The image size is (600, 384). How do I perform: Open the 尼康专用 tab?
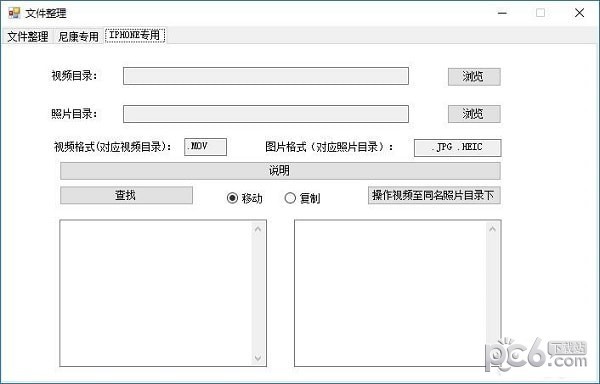[78, 36]
